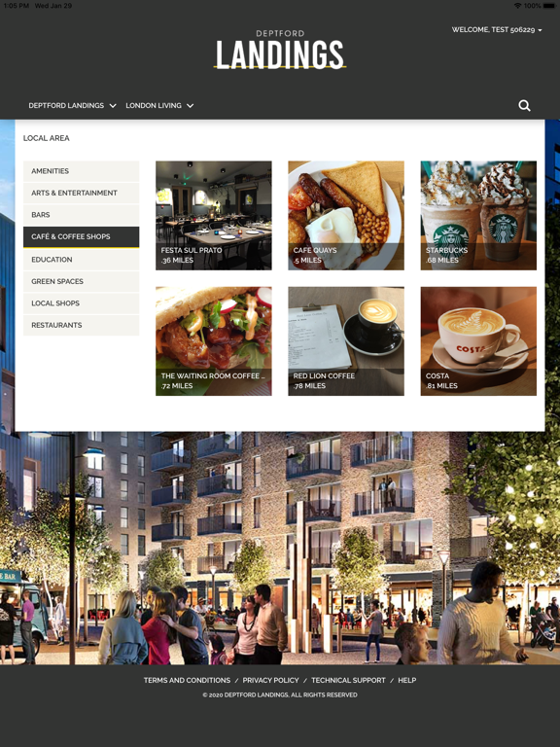Tap the Wi-Fi status icon
The width and height of the screenshot is (560, 747).
click(517, 6)
